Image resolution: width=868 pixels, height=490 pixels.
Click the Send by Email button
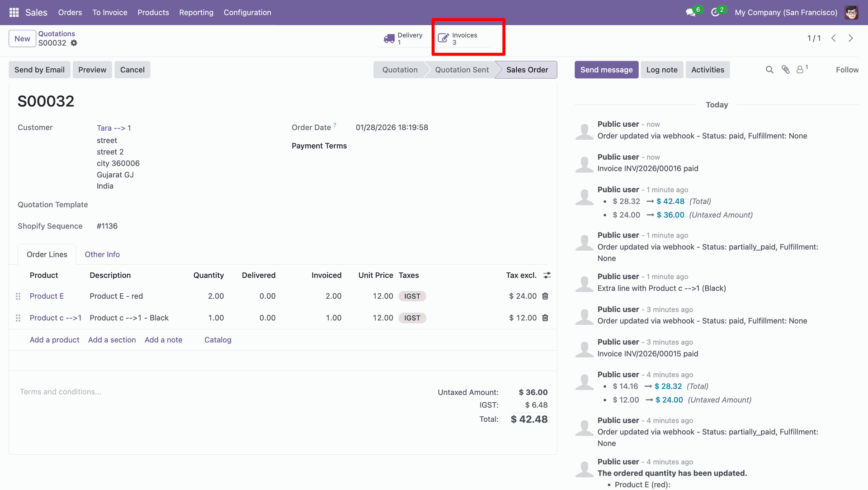[x=39, y=70]
